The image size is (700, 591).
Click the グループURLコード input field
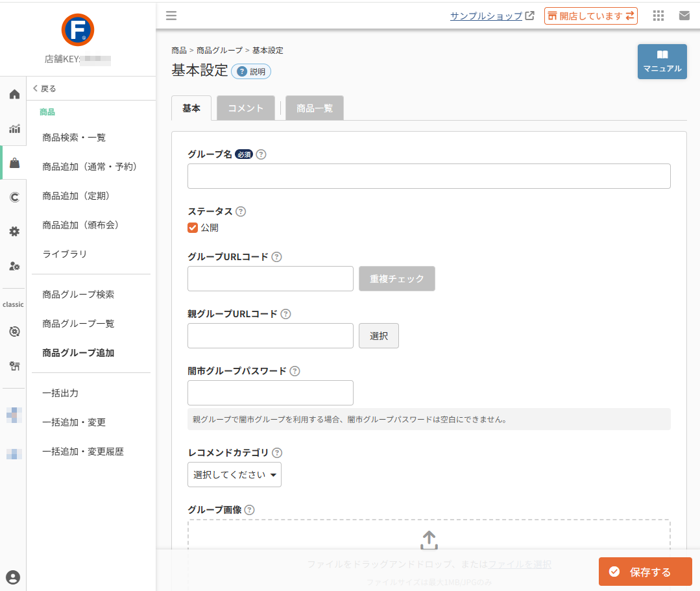pyautogui.click(x=271, y=278)
